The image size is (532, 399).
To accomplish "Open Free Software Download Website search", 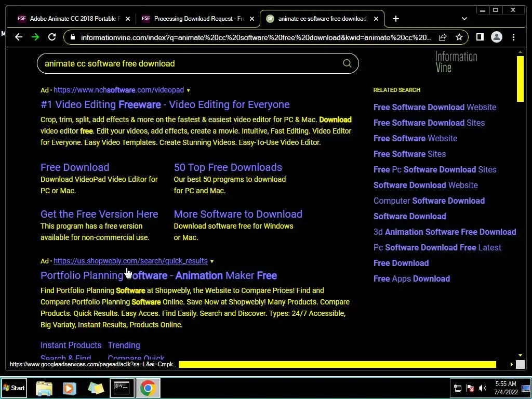I will [435, 107].
